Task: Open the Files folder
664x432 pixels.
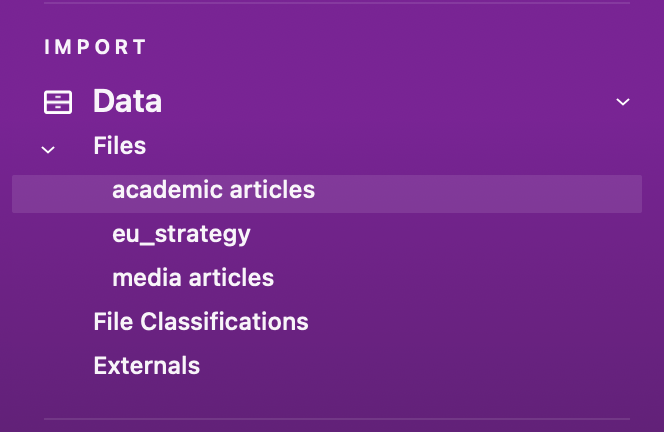Action: click(x=119, y=146)
